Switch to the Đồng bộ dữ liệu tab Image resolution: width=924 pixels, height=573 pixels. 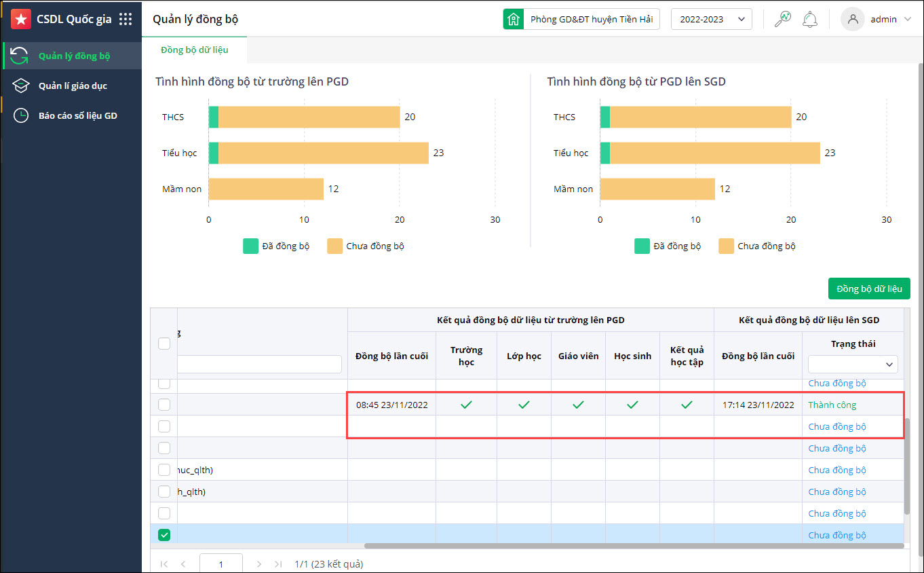(194, 50)
